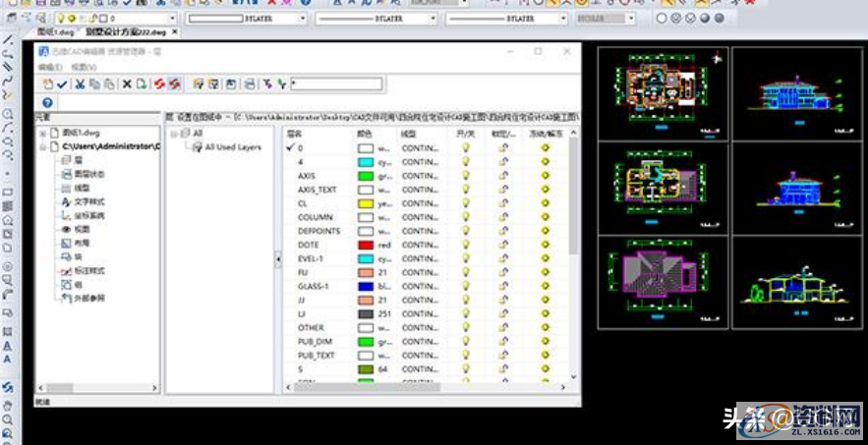Toggle lock icon for DOTE layer

[503, 245]
